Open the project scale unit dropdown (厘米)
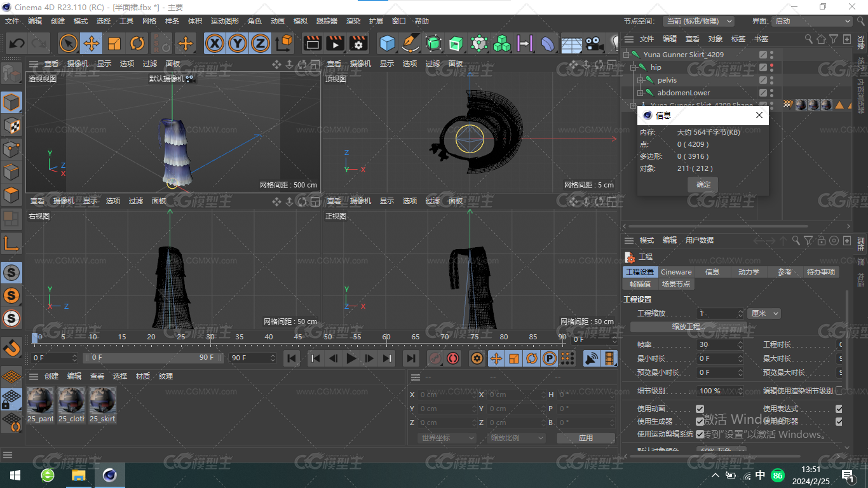 point(764,313)
